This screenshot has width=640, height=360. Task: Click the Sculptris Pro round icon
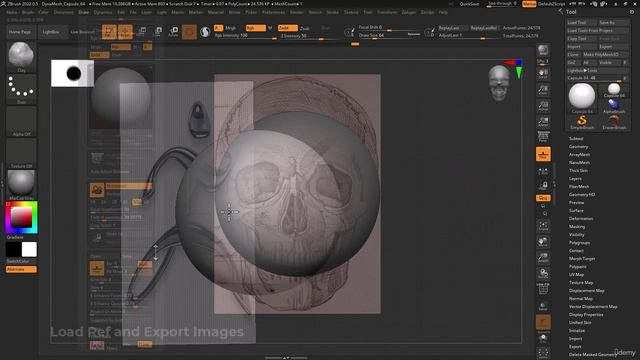[205, 32]
